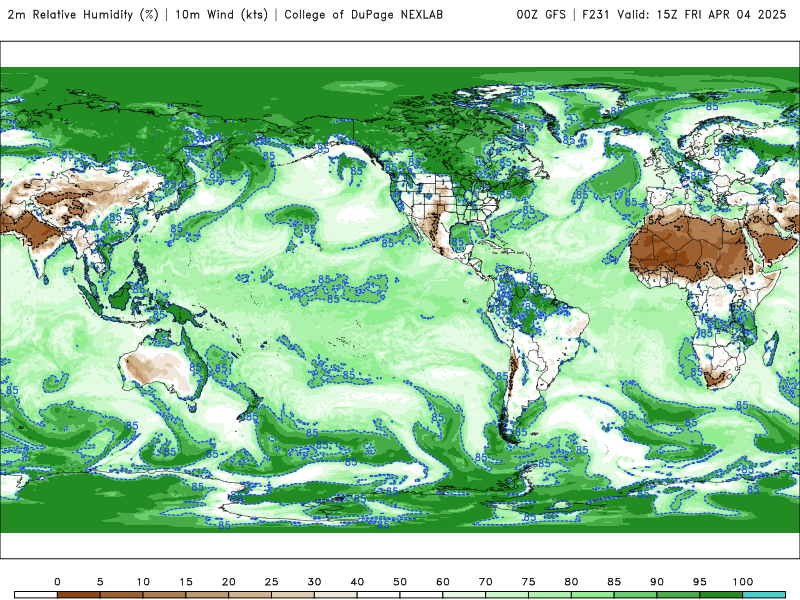Select the dark brown 0–5 swatch on color bar

pyautogui.click(x=79, y=595)
